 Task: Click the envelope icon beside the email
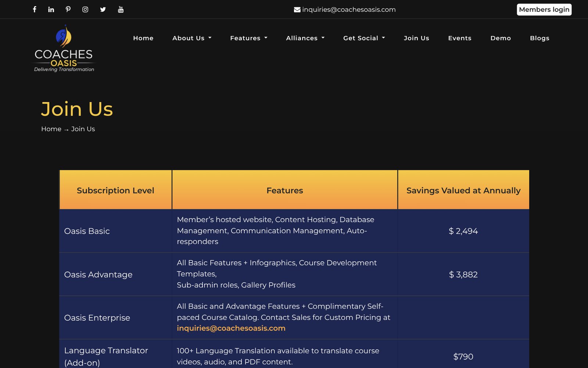tap(297, 10)
